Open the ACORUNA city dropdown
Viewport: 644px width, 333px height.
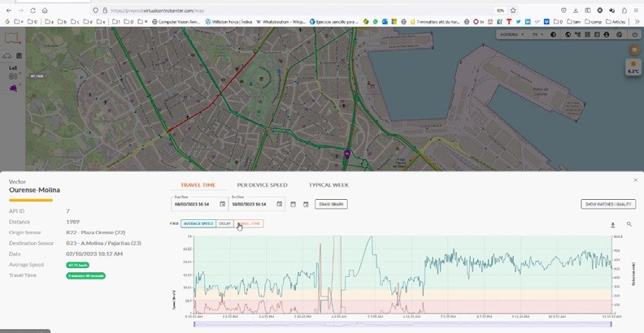tap(511, 35)
